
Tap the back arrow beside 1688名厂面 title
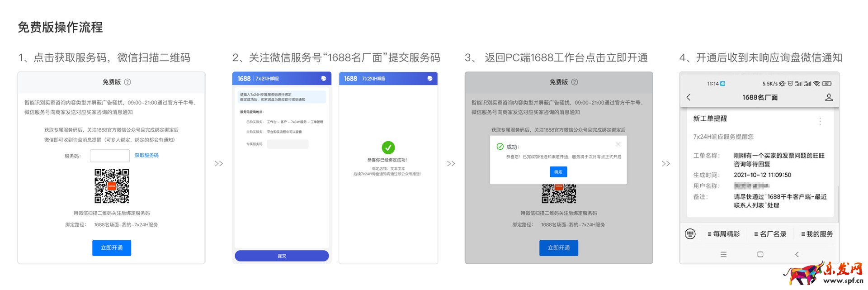click(x=689, y=97)
